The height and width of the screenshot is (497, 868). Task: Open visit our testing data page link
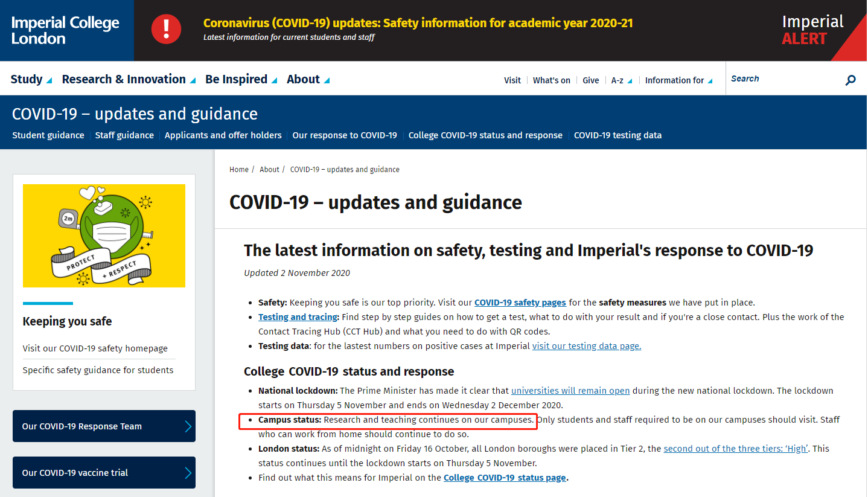pos(587,346)
